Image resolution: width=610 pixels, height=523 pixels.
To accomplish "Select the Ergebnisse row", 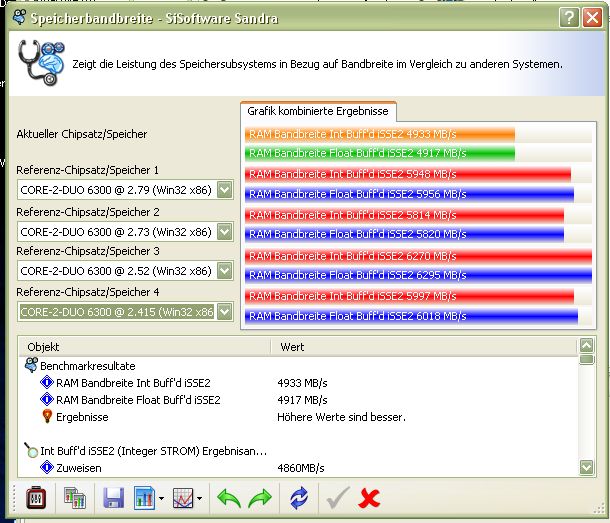I will click(82, 417).
